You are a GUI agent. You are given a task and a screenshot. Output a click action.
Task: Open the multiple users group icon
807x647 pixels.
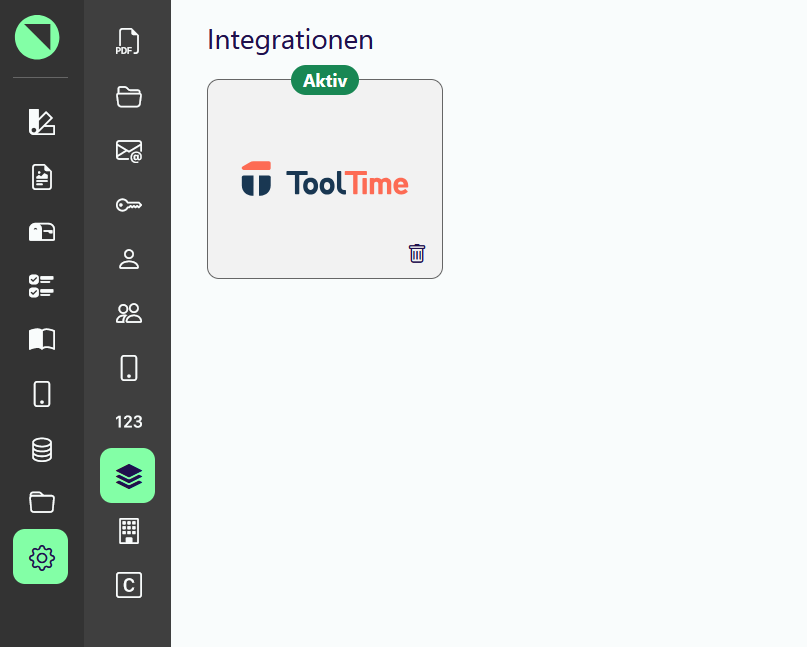(x=129, y=313)
